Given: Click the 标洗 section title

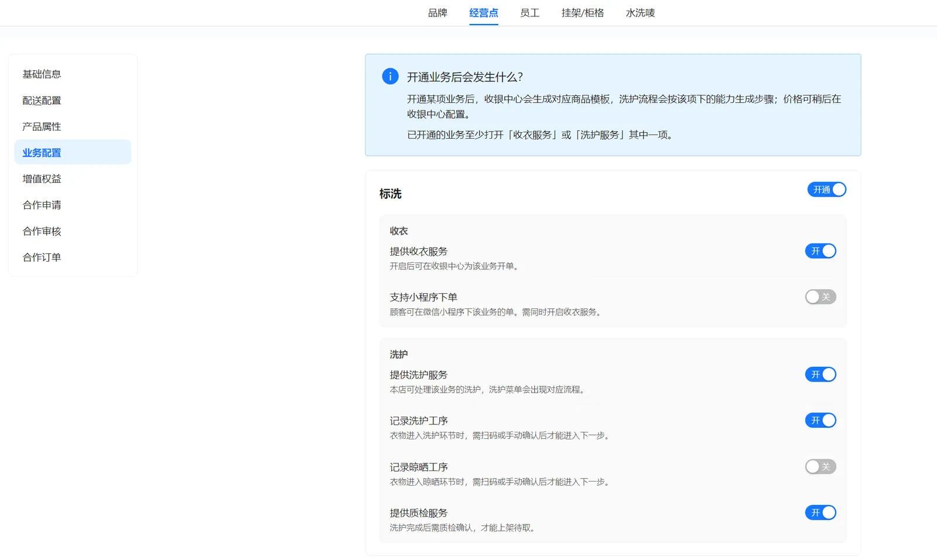Looking at the screenshot, I should 391,194.
